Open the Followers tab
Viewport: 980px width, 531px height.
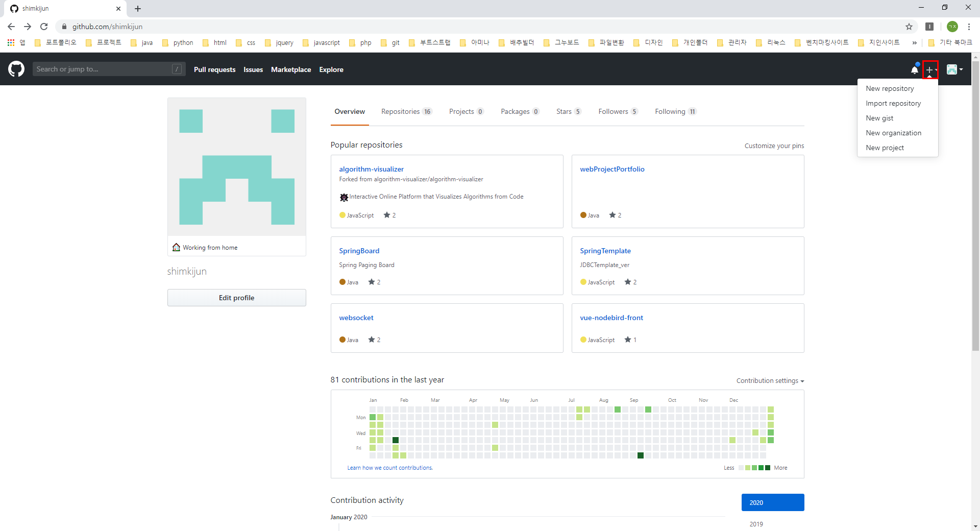pos(618,111)
